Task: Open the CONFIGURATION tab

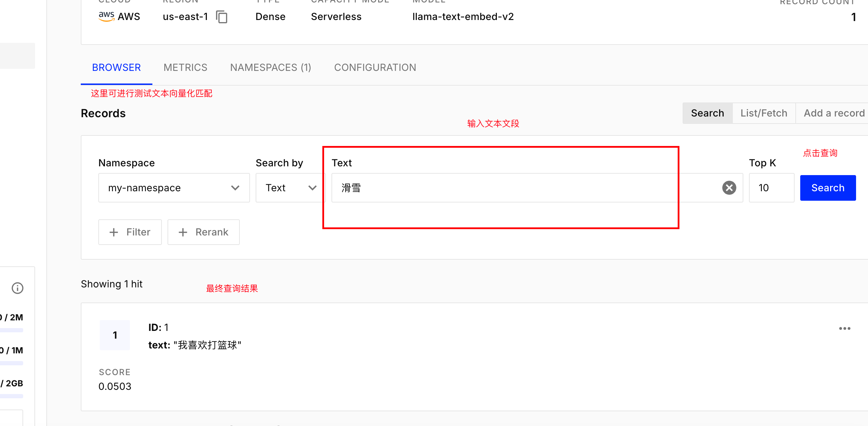Action: pos(375,67)
